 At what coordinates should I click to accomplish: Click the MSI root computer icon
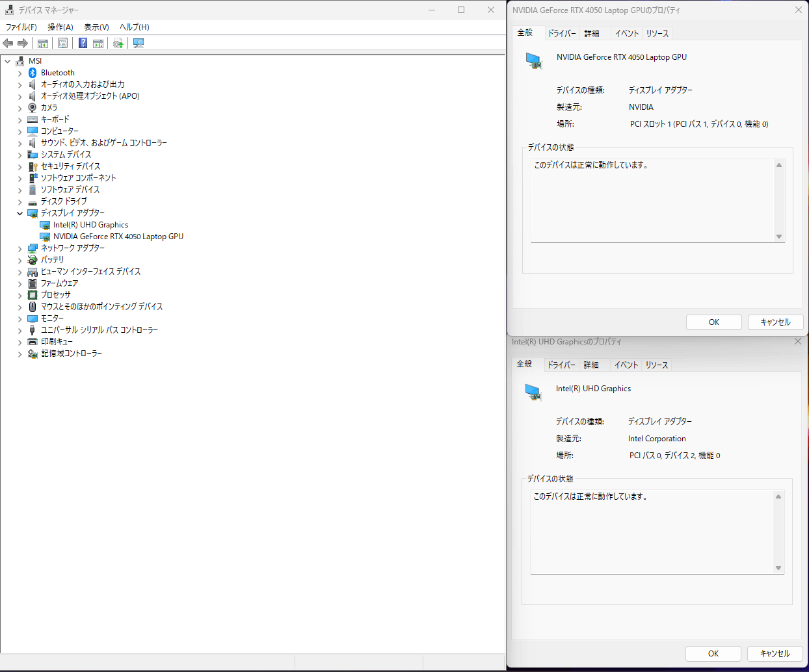(20, 61)
